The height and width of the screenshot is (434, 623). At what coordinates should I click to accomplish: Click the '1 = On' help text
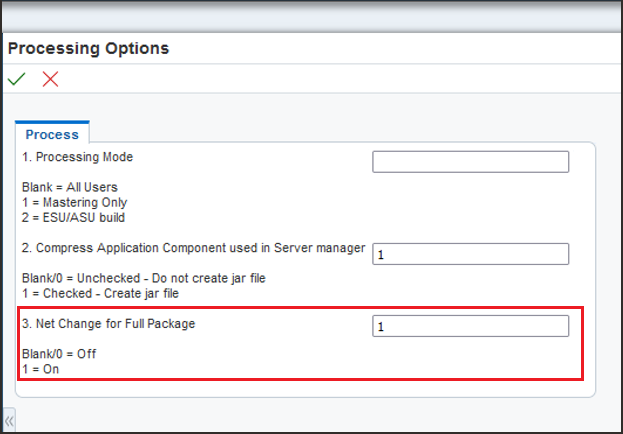click(41, 369)
